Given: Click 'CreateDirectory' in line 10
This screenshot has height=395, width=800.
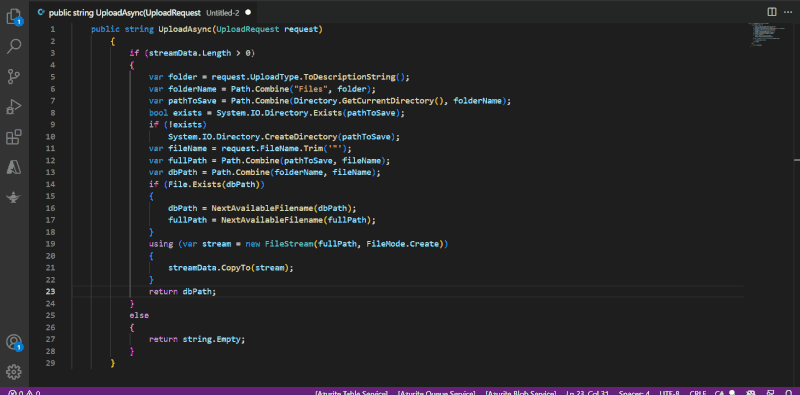Looking at the screenshot, I should [302, 137].
